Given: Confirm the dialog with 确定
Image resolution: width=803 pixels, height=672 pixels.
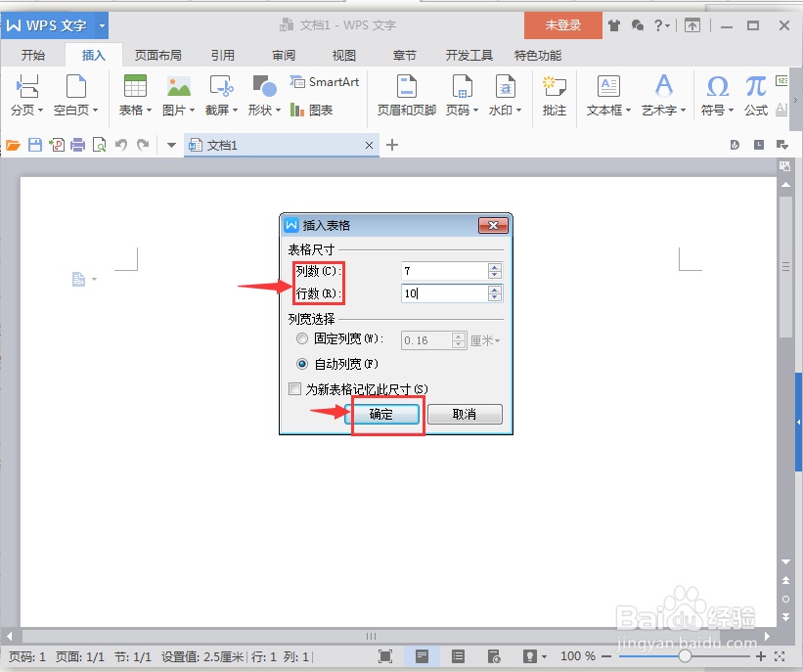Looking at the screenshot, I should click(381, 414).
